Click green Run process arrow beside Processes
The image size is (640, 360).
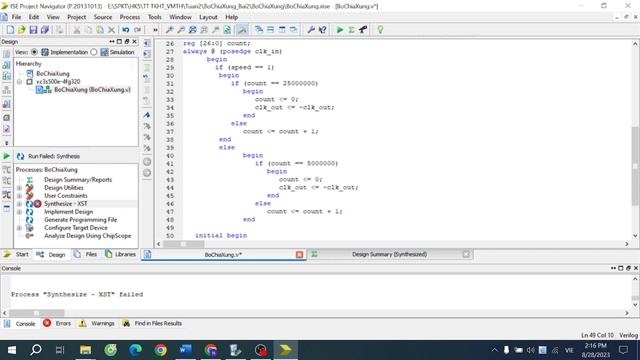click(x=7, y=156)
